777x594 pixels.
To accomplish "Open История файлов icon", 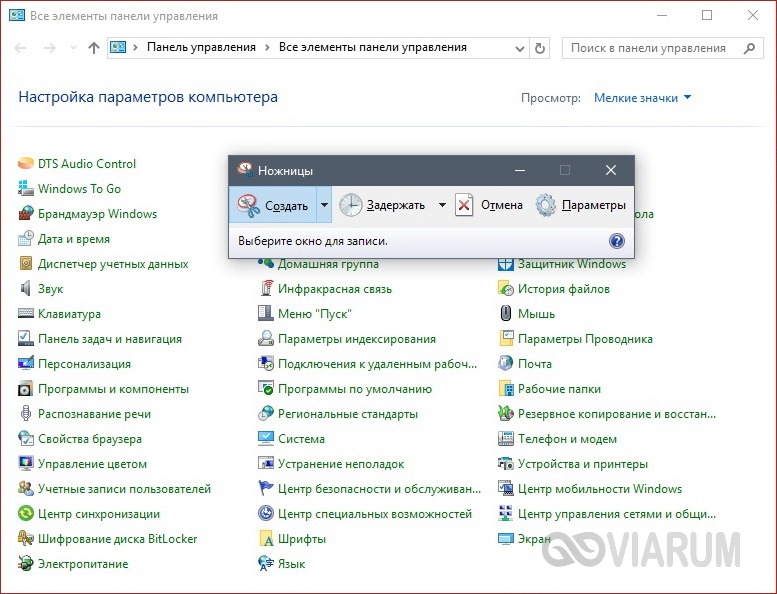I will [x=506, y=288].
